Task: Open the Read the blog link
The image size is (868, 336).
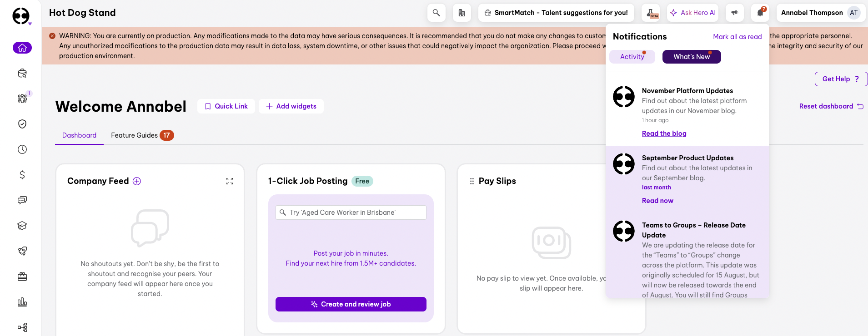Action: click(x=664, y=133)
